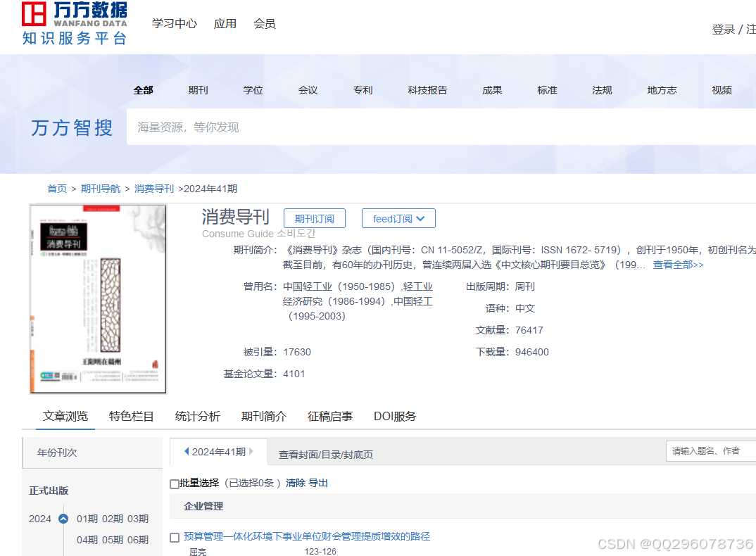Go to next issue arrow beside 2024年41期
This screenshot has width=756, height=556.
[251, 451]
